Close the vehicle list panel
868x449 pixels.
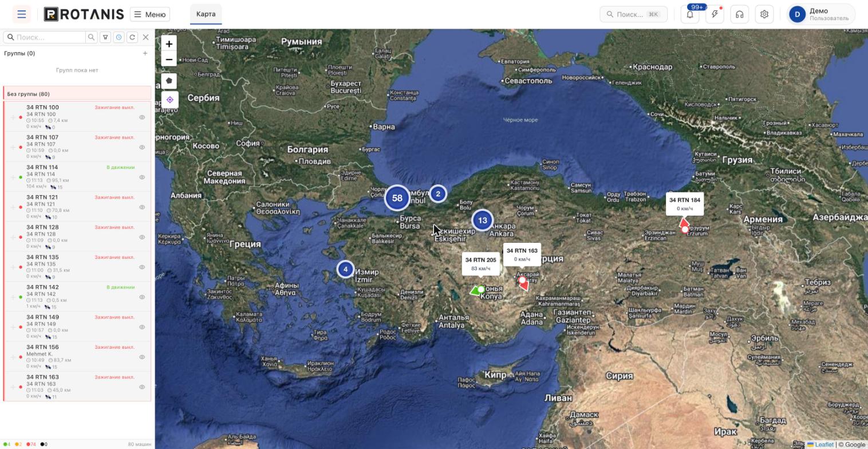point(145,37)
